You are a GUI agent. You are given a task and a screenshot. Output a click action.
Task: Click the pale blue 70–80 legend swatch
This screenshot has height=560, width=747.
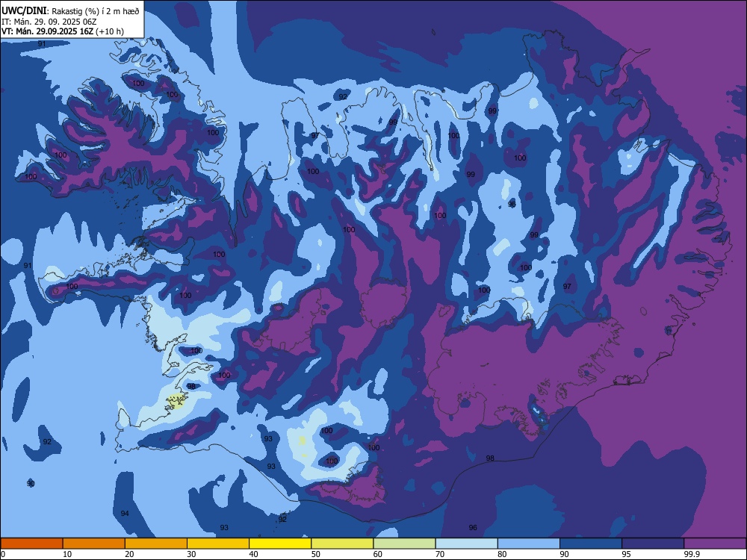point(466,544)
